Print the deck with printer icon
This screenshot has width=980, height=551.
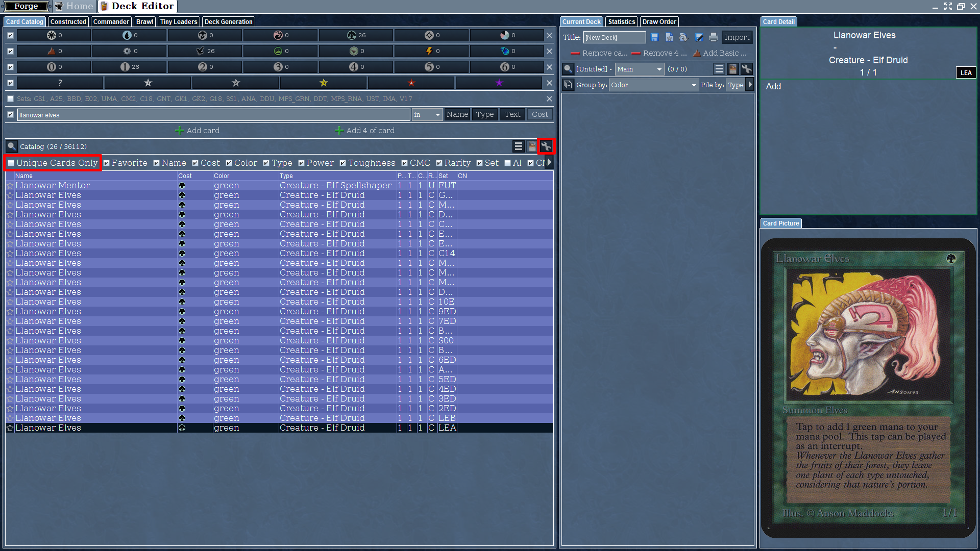[x=714, y=37]
